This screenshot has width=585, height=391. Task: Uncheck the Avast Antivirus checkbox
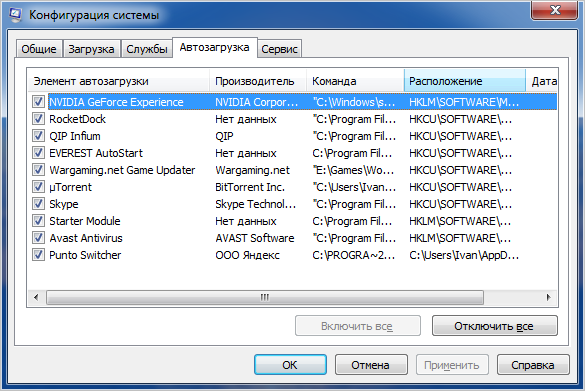point(38,238)
